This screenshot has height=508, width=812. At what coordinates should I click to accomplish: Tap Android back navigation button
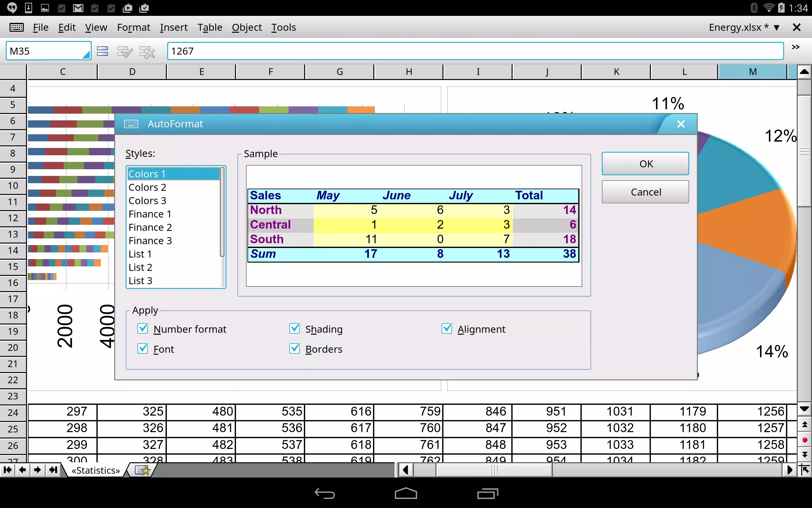point(324,493)
